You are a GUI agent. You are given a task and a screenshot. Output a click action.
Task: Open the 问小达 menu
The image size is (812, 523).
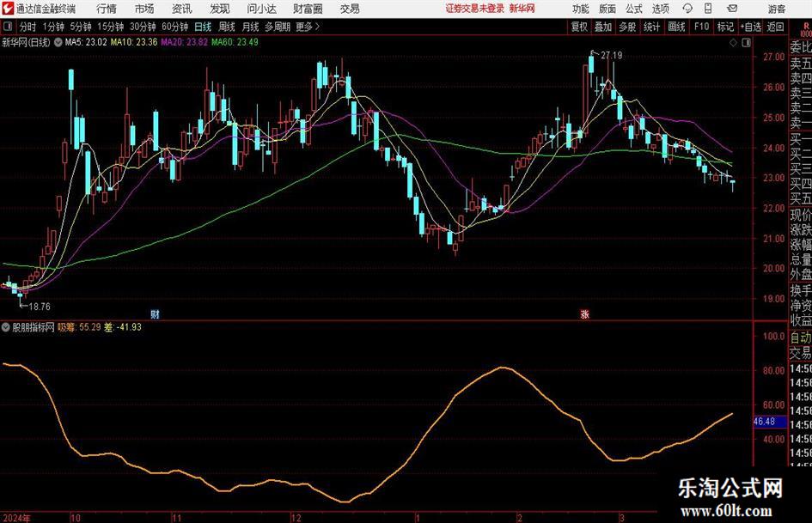(261, 9)
